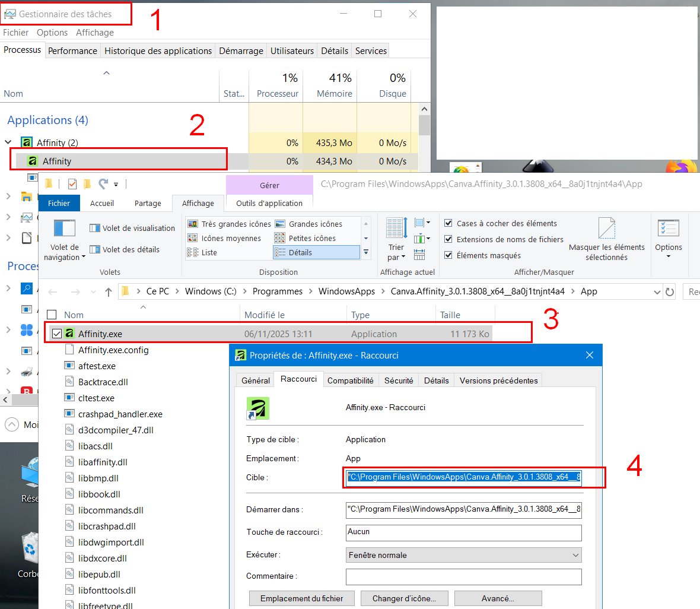Toggle Extensions de noms de fichiers
The image size is (700, 609).
[x=448, y=239]
